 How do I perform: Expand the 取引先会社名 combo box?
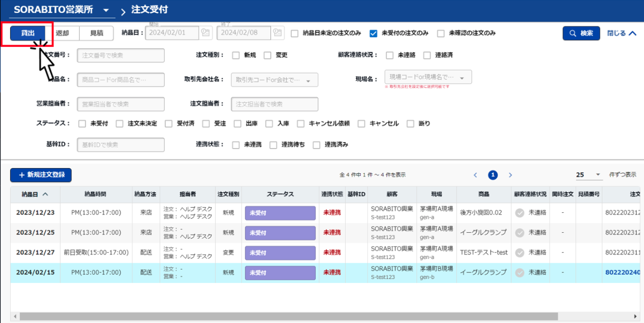coord(308,80)
